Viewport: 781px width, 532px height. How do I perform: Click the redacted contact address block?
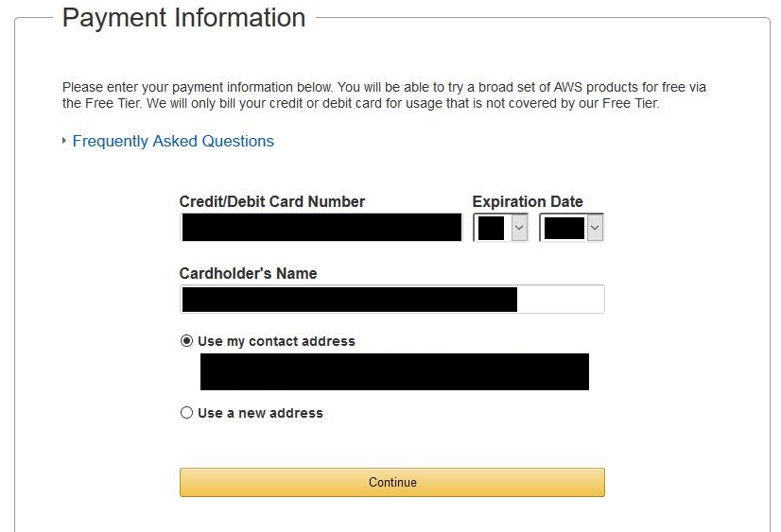394,371
